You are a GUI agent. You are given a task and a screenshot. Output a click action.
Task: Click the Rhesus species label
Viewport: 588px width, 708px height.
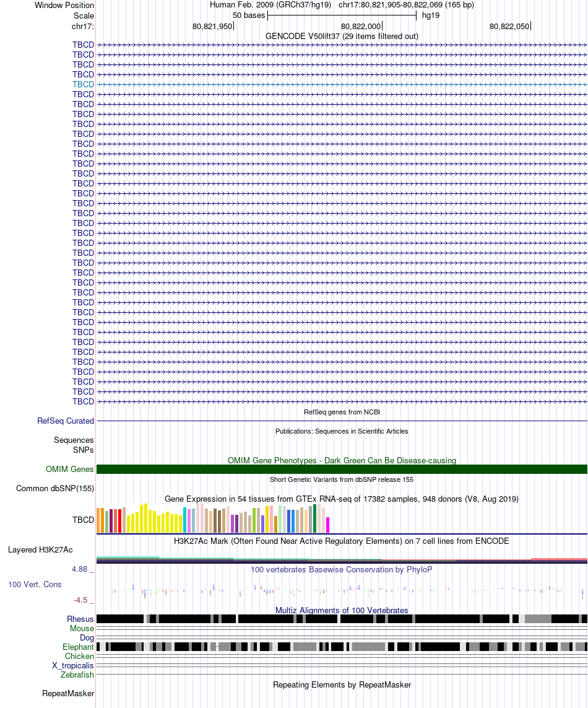(80, 619)
